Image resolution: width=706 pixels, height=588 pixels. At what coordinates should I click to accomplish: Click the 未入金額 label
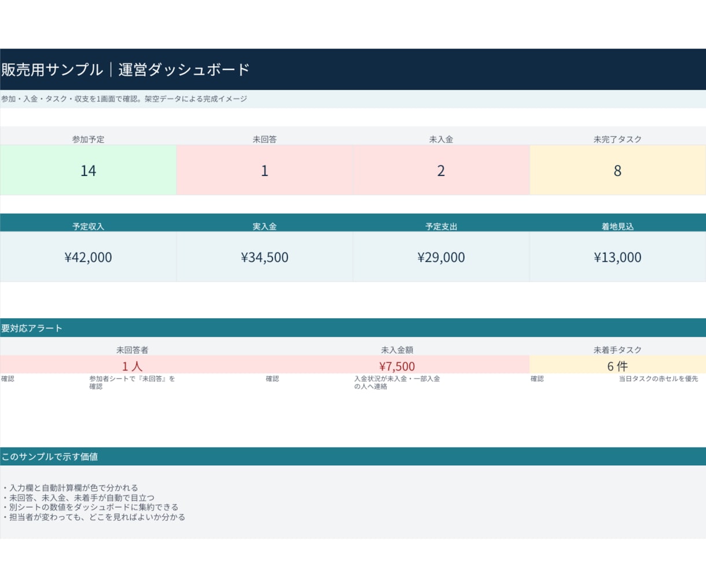(397, 350)
